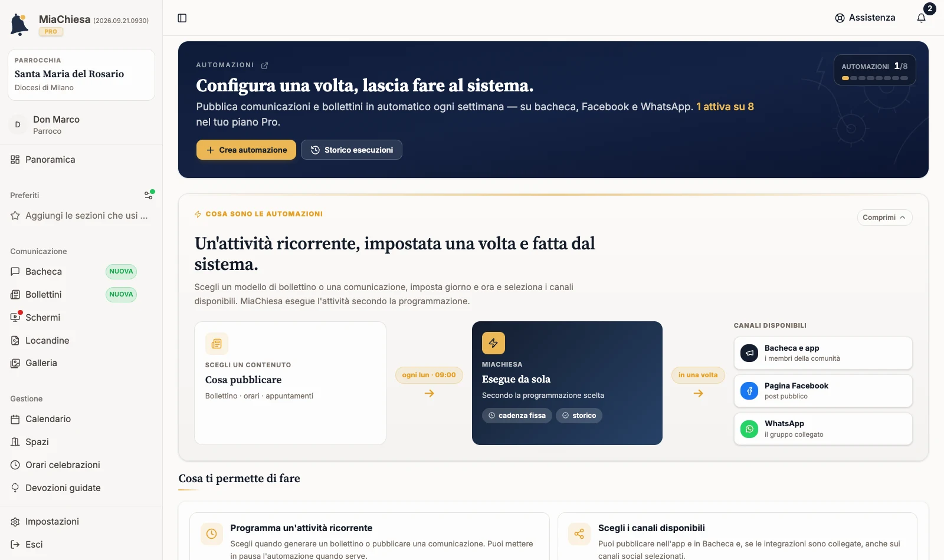Image resolution: width=944 pixels, height=560 pixels.
Task: Select the WhatsApp channel card
Action: tap(823, 429)
